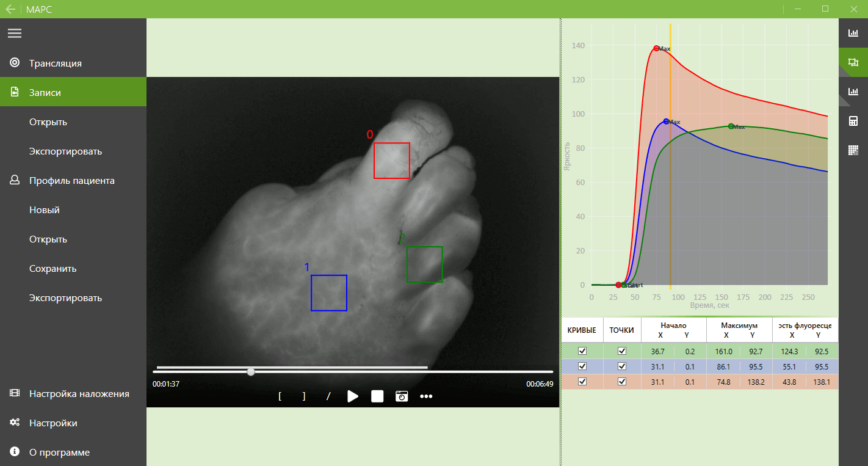Stop the video playback

(377, 396)
